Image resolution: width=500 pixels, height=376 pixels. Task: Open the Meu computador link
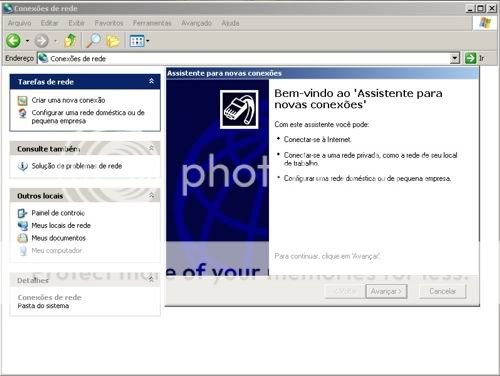click(x=56, y=251)
